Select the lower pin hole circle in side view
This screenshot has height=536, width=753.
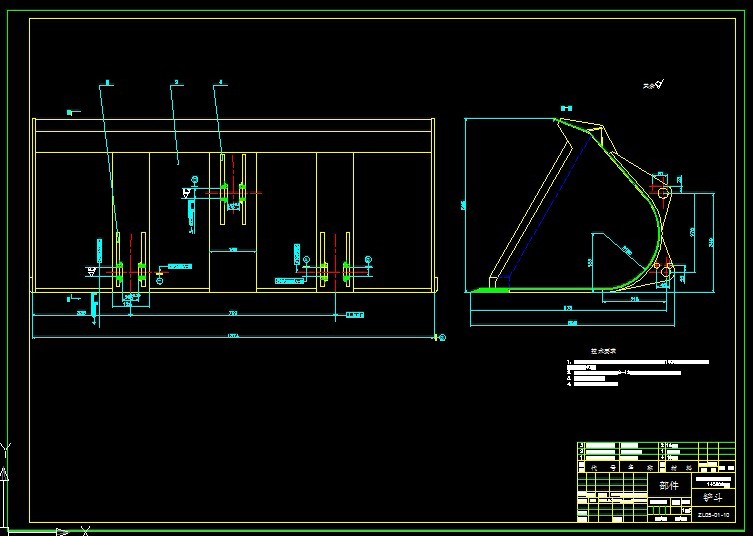pos(666,273)
